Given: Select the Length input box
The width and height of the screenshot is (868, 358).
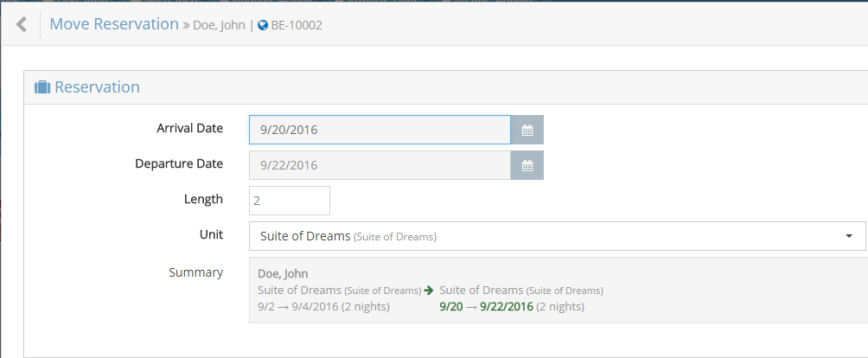Looking at the screenshot, I should tap(290, 201).
